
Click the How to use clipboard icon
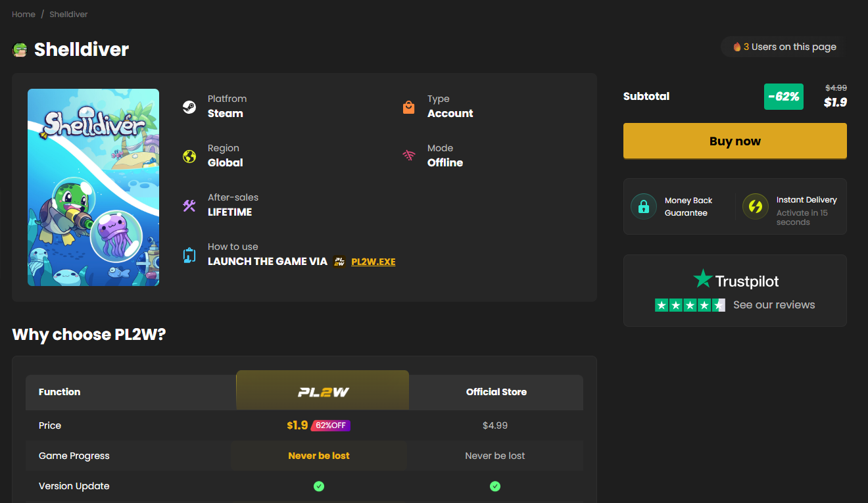click(x=189, y=255)
